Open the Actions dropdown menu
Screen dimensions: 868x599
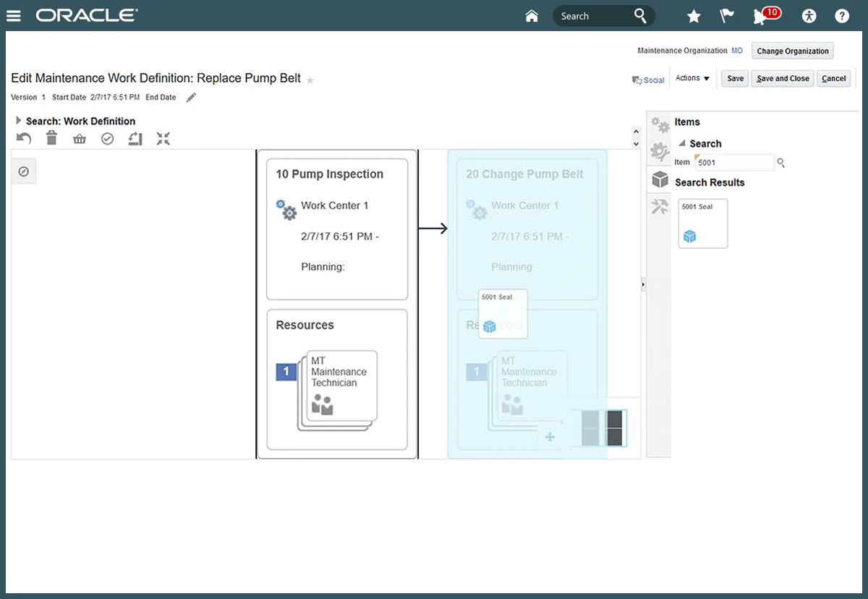point(692,78)
